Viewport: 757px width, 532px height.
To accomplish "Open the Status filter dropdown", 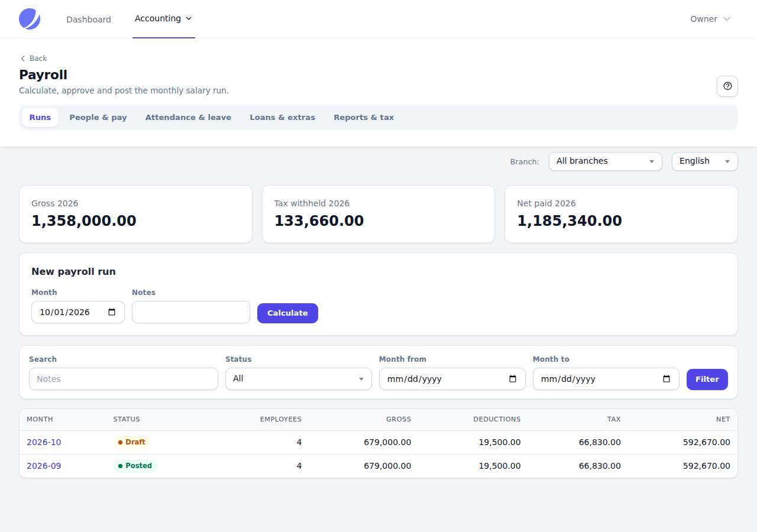I will click(x=299, y=379).
